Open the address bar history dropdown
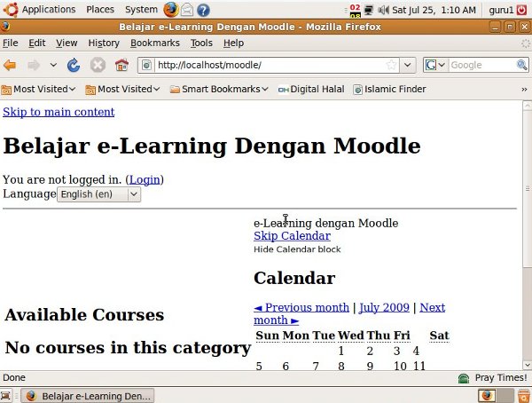 click(408, 65)
